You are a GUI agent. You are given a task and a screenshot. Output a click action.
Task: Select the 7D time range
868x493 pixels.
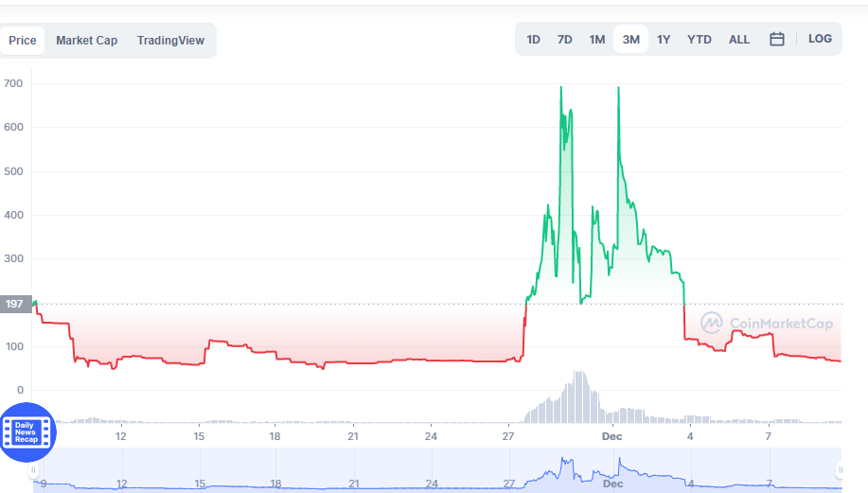(x=565, y=40)
